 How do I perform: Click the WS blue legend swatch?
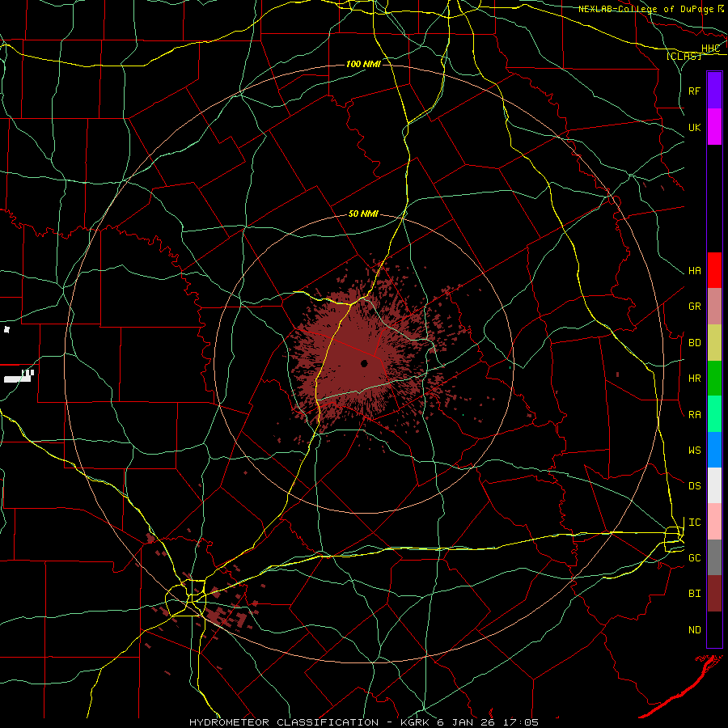pos(714,450)
